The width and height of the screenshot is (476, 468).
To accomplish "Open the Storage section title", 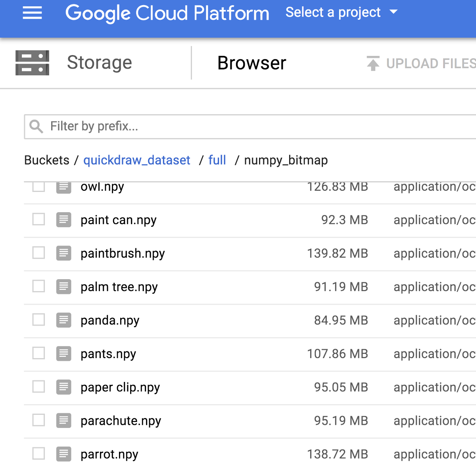I will (x=99, y=63).
